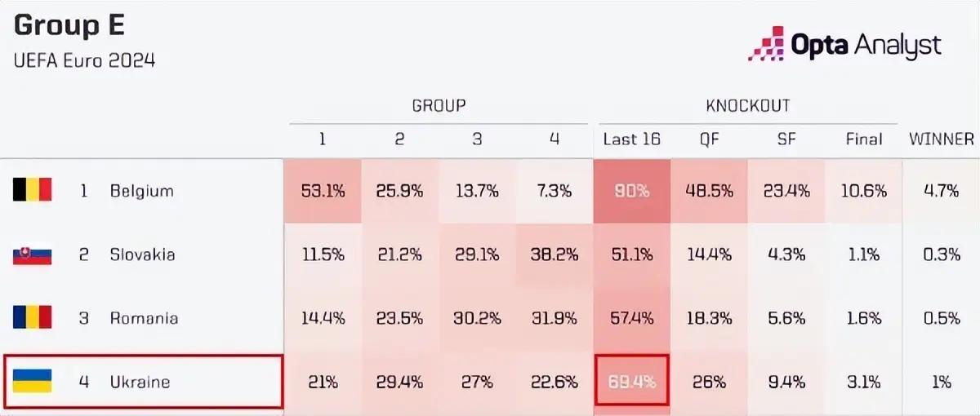The width and height of the screenshot is (980, 416).
Task: Click Slovakia's 38.2% fourth place cell
Action: pos(554,254)
